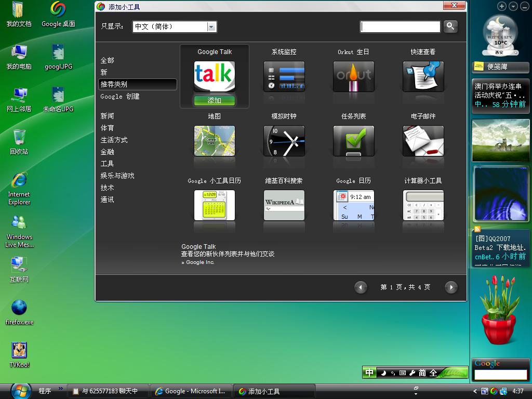The width and height of the screenshot is (532, 399).
Task: Select the 模拟时钟 analog clock gadget
Action: coord(284,141)
